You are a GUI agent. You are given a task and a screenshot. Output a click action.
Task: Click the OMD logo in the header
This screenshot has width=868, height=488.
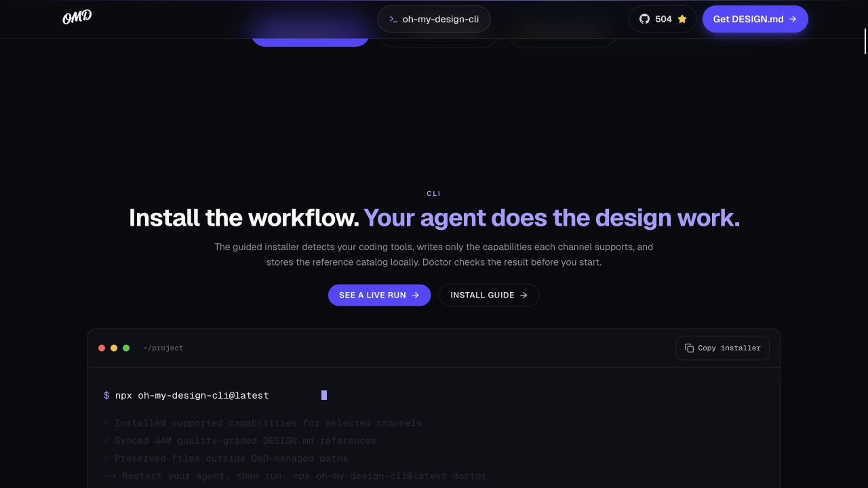point(77,18)
